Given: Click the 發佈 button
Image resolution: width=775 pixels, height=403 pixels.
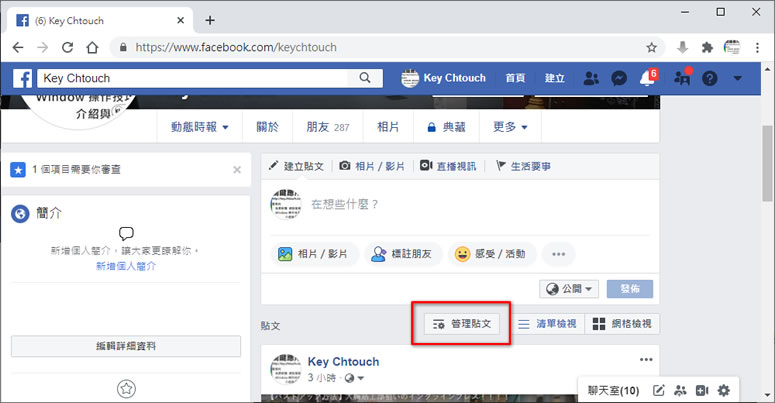Looking at the screenshot, I should (x=630, y=289).
